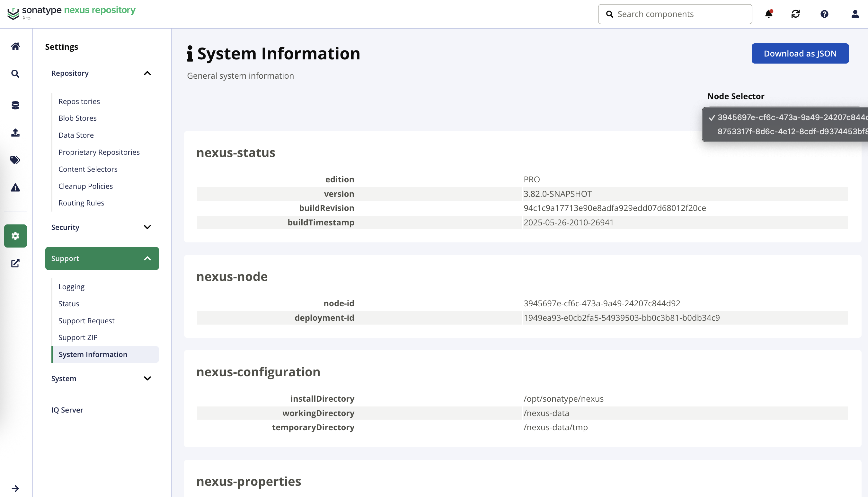Viewport: 868px width, 497px height.
Task: Open the Upload icon in the left rail
Action: 15,133
